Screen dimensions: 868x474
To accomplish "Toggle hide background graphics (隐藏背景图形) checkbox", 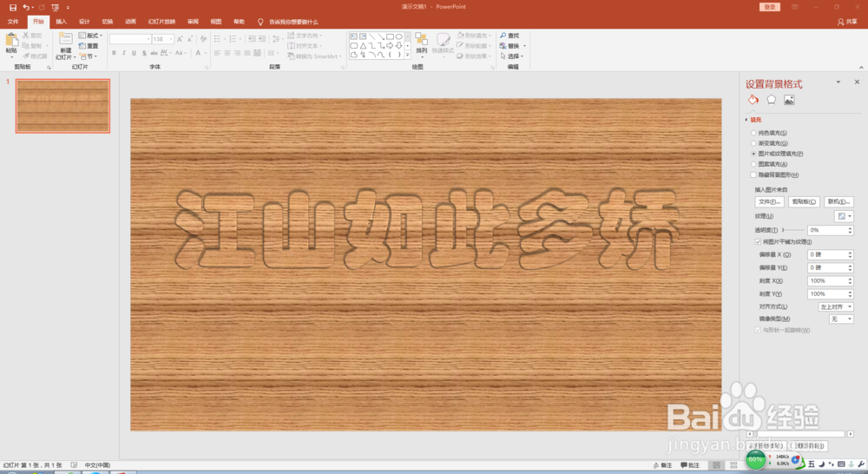I will (753, 175).
